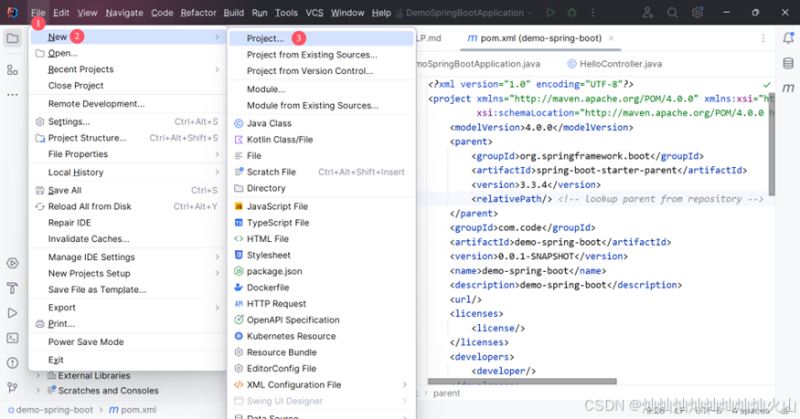
Task: Open the Project tool window folder icon
Action: (x=12, y=38)
